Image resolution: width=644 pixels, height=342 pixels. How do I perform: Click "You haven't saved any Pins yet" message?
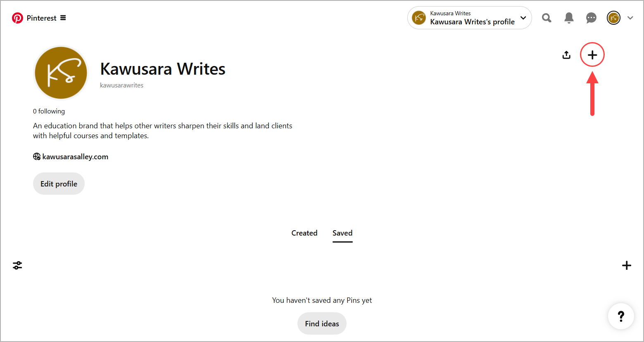click(322, 300)
